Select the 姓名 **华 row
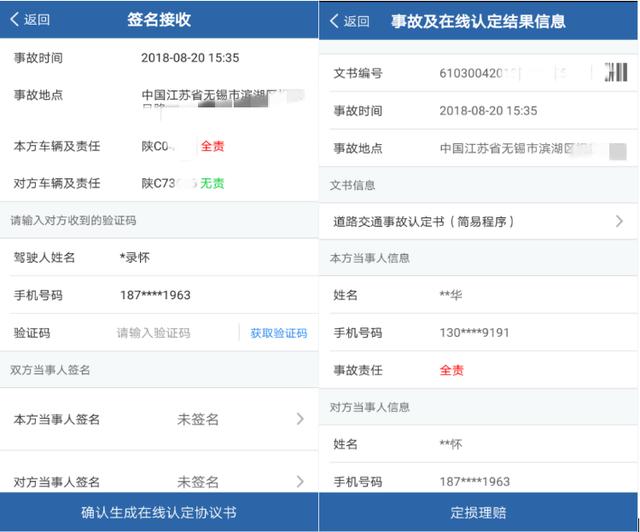 [450, 295]
